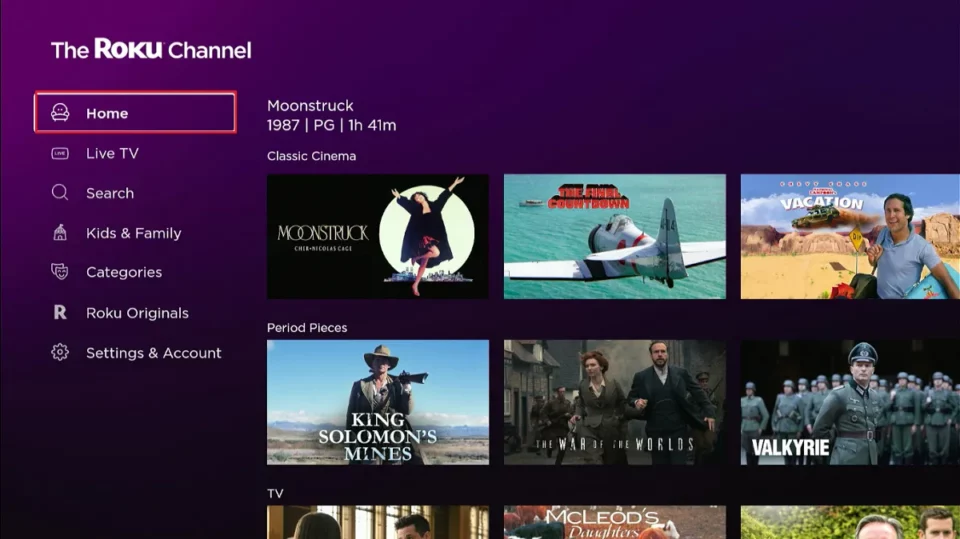Viewport: 960px width, 539px height.
Task: Select The Final Countdown movie thumbnail
Action: (614, 236)
